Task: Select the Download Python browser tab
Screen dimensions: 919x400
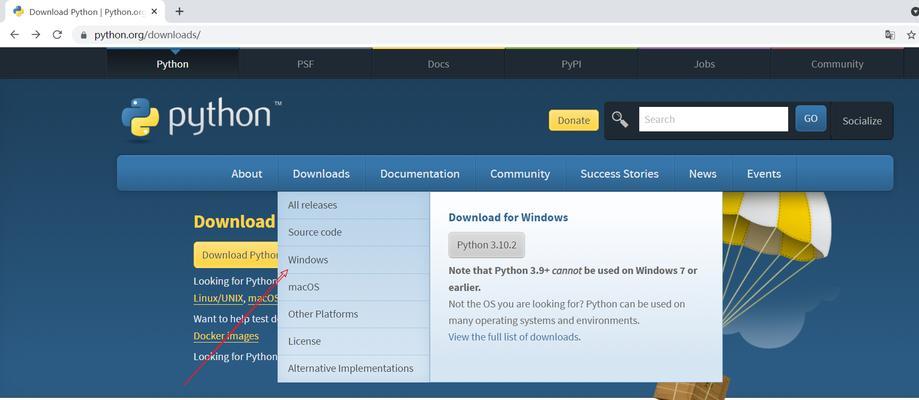Action: click(84, 12)
